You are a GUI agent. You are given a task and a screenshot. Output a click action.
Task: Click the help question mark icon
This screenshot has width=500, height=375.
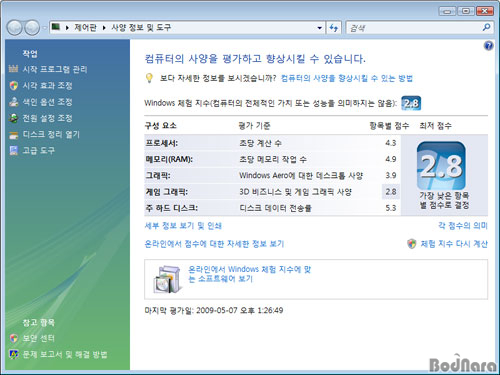(488, 46)
